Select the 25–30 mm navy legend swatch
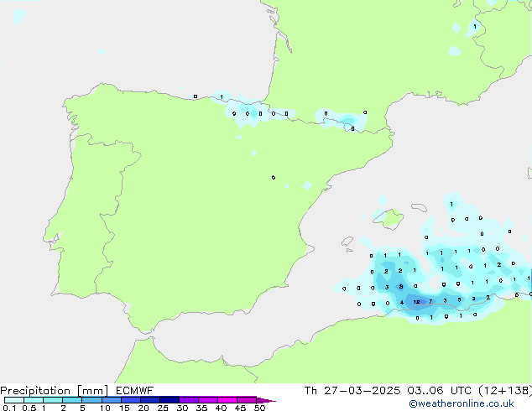This screenshot has height=411, width=532. [169, 400]
